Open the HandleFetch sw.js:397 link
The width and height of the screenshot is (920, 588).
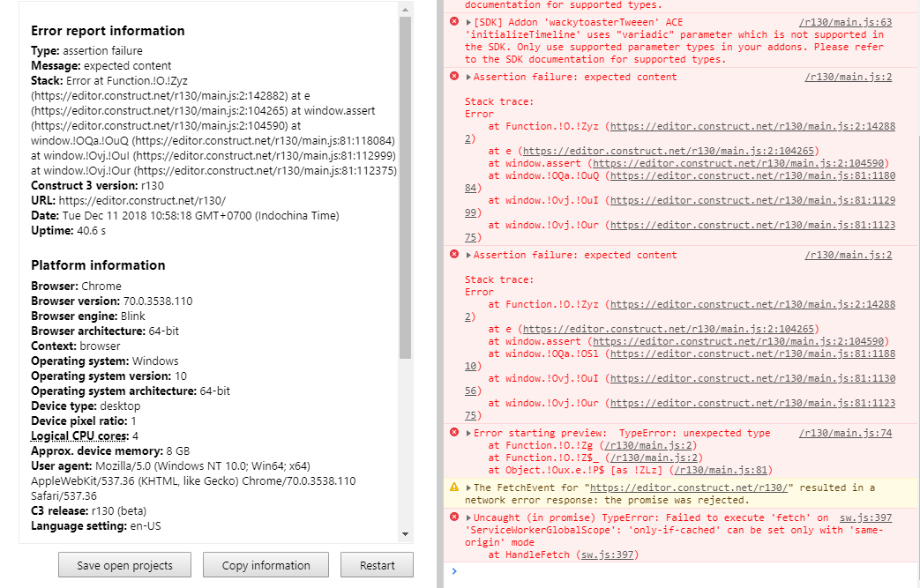607,555
